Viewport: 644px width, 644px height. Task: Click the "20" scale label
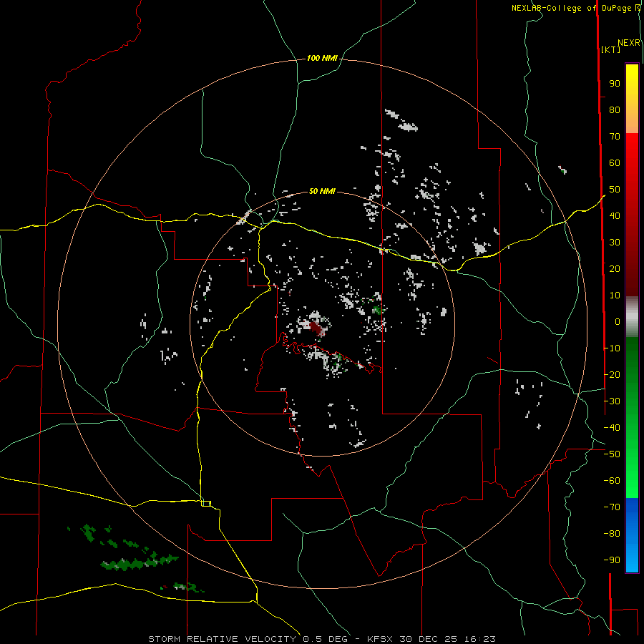pos(615,268)
